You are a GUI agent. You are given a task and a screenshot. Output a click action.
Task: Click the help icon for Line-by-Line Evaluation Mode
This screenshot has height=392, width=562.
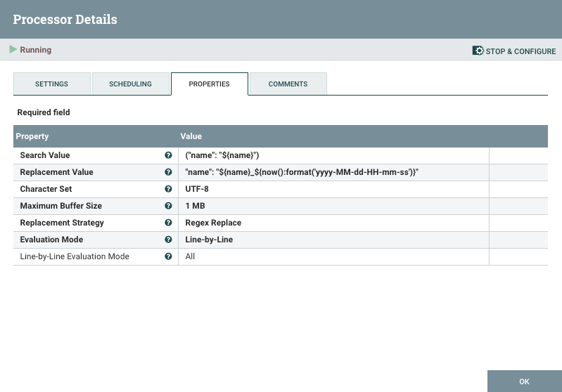[168, 256]
